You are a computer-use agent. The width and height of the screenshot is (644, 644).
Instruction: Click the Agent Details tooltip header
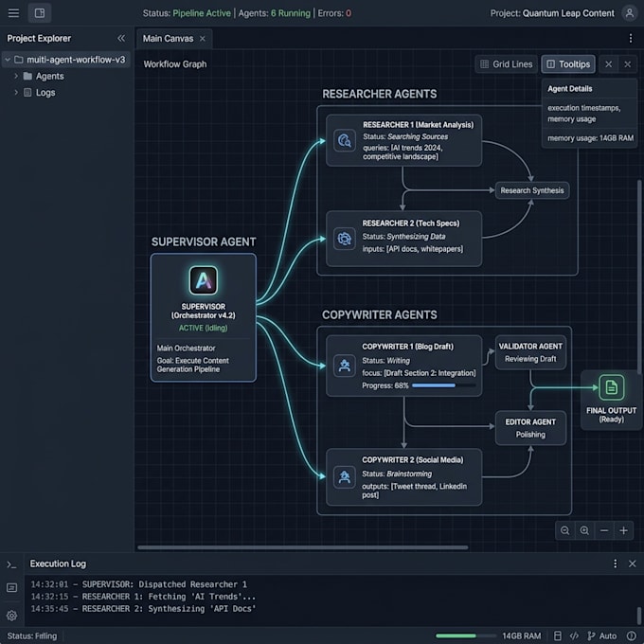(570, 89)
